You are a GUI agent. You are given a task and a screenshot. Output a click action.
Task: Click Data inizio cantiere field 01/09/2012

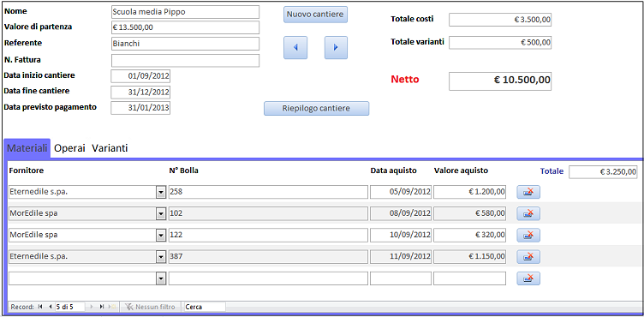140,76
